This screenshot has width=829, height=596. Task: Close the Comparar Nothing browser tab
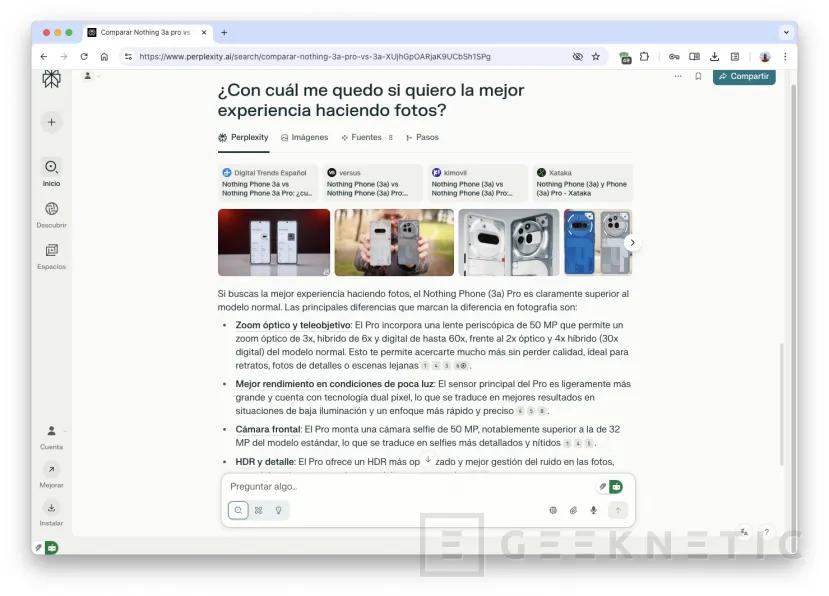tap(204, 32)
